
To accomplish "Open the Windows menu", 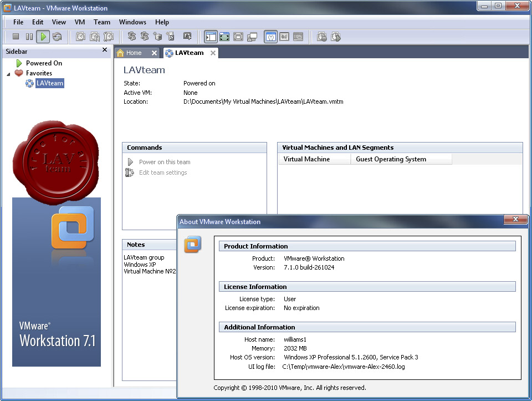I will click(132, 22).
